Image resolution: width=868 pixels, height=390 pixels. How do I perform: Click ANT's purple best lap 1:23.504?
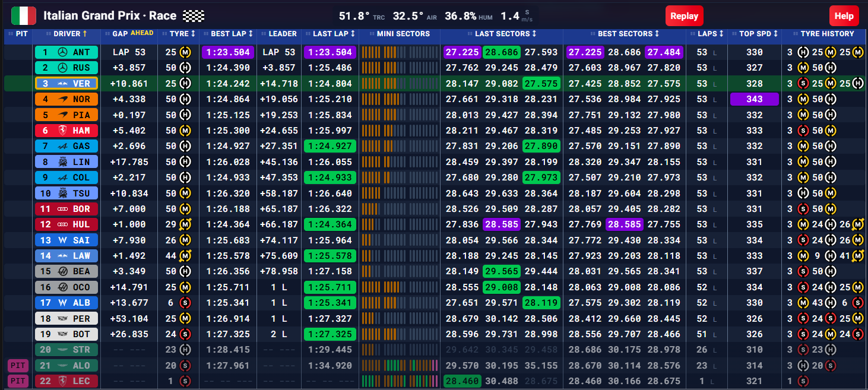tap(228, 52)
